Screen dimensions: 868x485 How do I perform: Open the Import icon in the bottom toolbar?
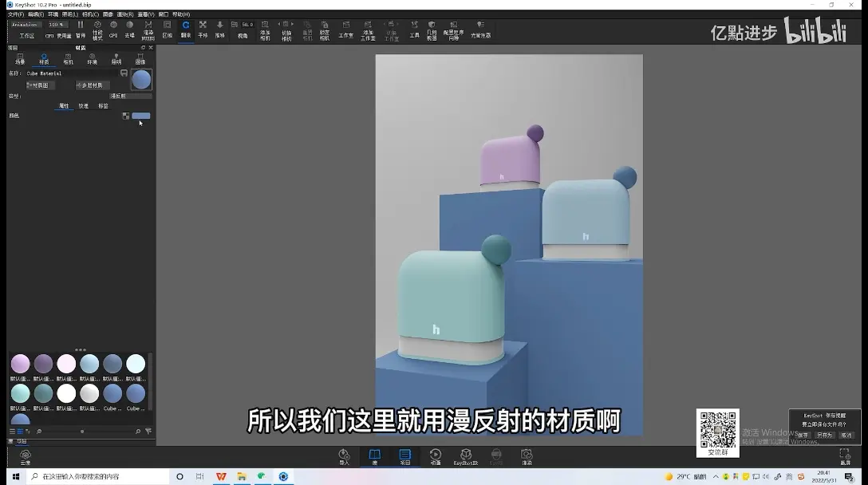click(345, 457)
